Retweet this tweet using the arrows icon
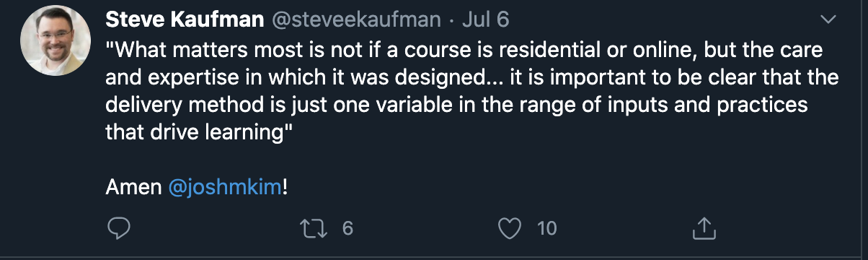The width and height of the screenshot is (868, 260). click(x=314, y=228)
